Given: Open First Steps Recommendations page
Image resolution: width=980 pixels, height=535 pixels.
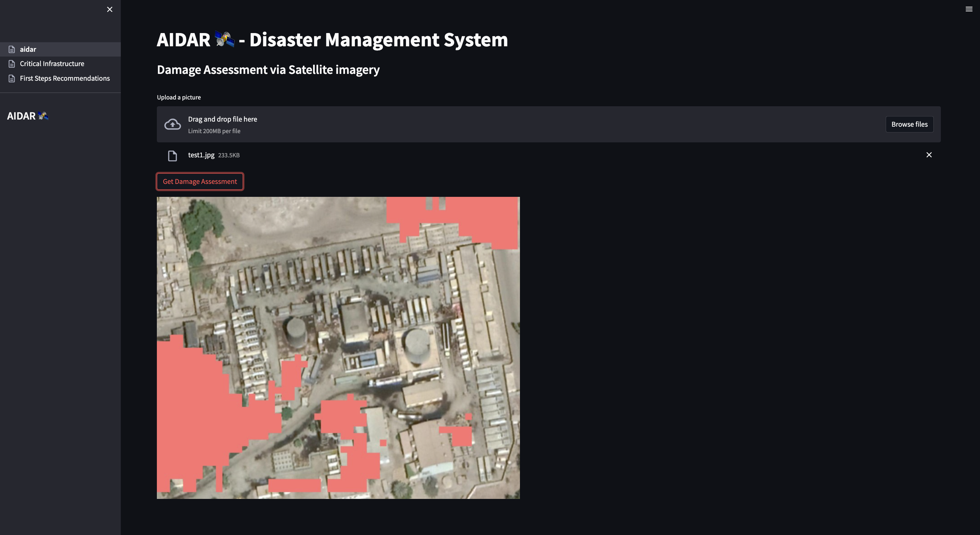Looking at the screenshot, I should pos(65,78).
